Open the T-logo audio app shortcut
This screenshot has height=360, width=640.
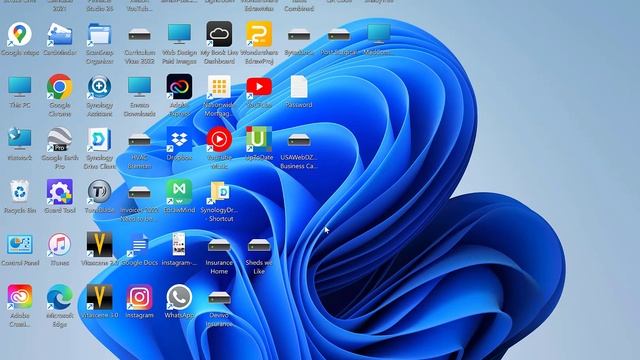[100, 191]
